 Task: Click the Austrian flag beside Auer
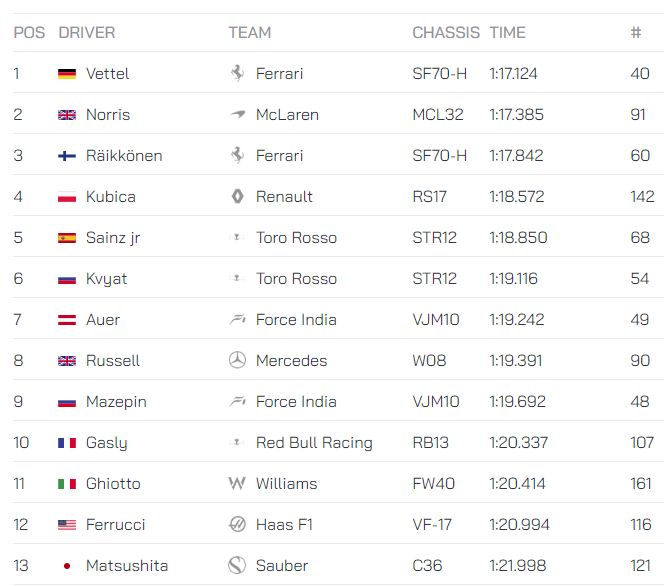pos(67,320)
